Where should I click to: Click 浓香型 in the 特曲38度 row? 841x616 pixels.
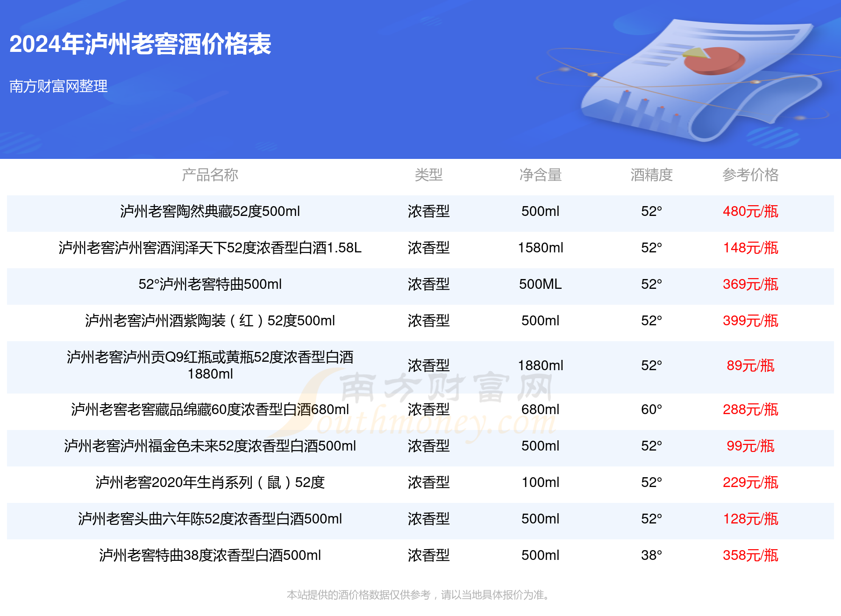(x=428, y=555)
